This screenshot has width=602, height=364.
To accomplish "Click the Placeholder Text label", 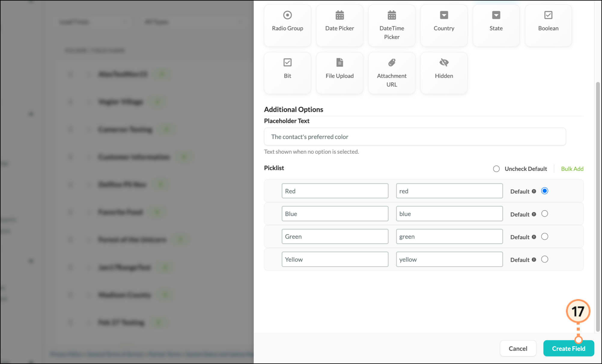I will [287, 121].
